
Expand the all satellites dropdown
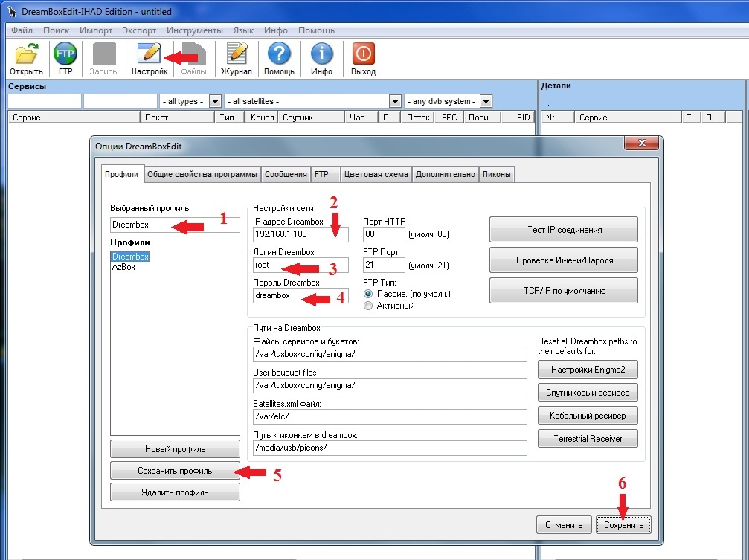pyautogui.click(x=394, y=101)
